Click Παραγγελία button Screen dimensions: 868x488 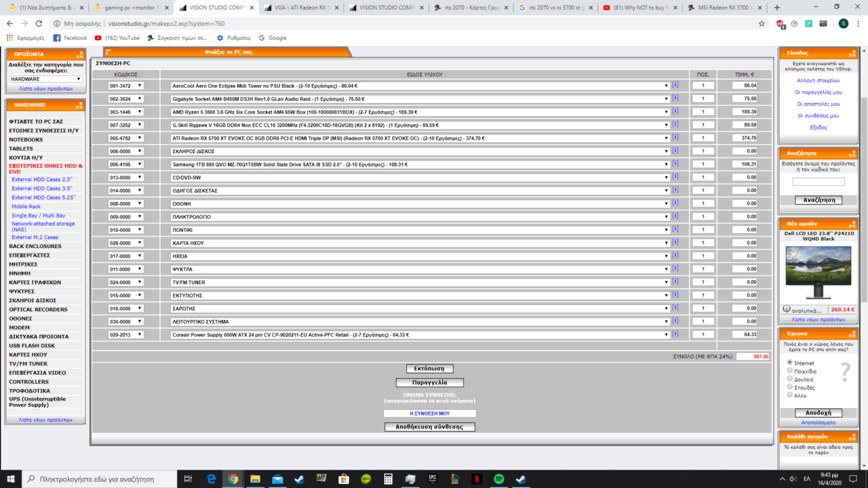point(429,382)
